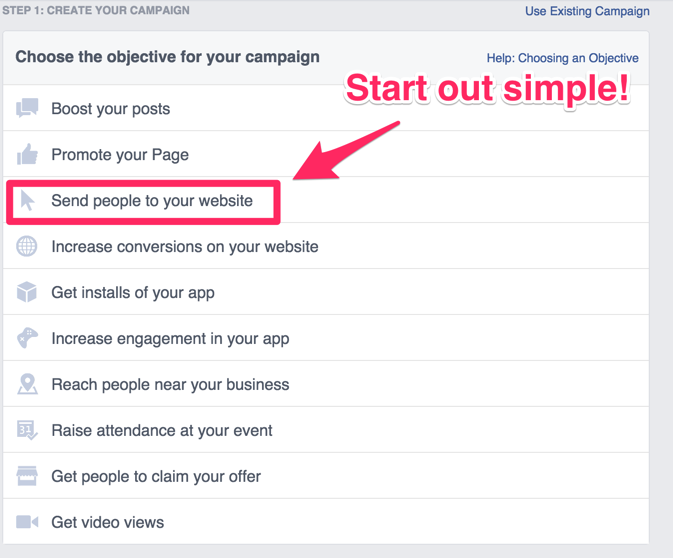Choose Get installs of your app
Image resolution: width=673 pixels, height=558 pixels.
(x=133, y=293)
